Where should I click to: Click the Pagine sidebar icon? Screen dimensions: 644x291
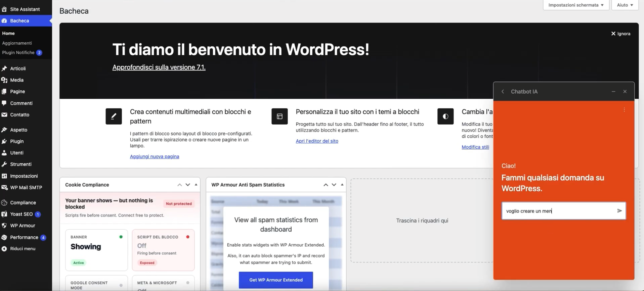pos(4,91)
